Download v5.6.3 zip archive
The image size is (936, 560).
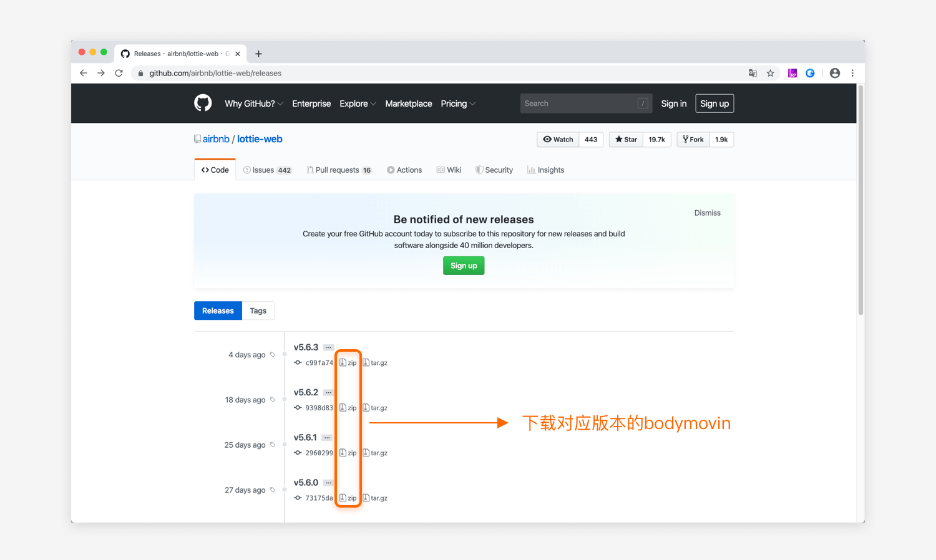(x=348, y=362)
